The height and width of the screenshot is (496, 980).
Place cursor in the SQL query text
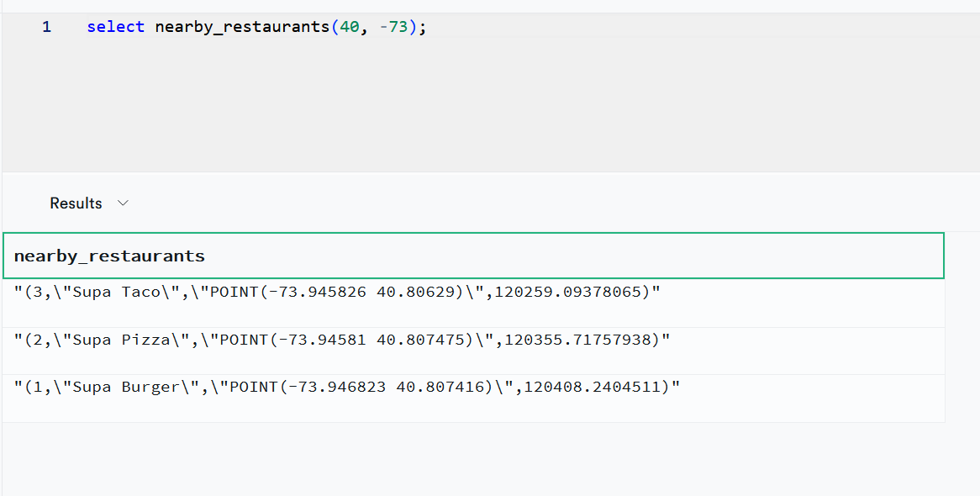pyautogui.click(x=252, y=26)
